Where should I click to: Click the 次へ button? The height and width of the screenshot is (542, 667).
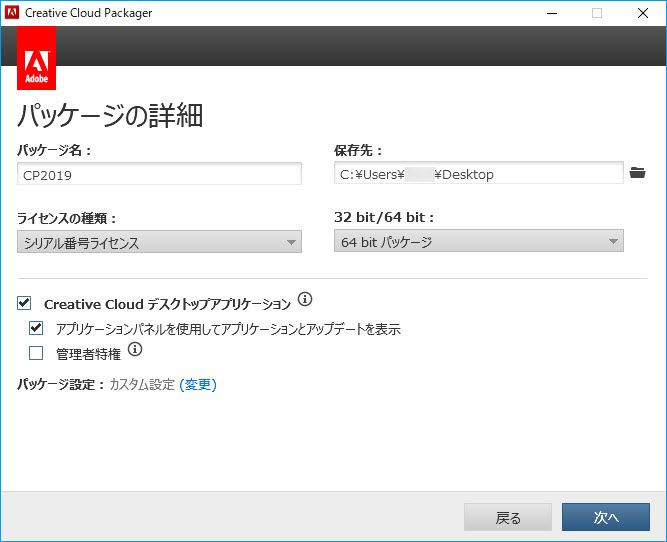pos(606,517)
